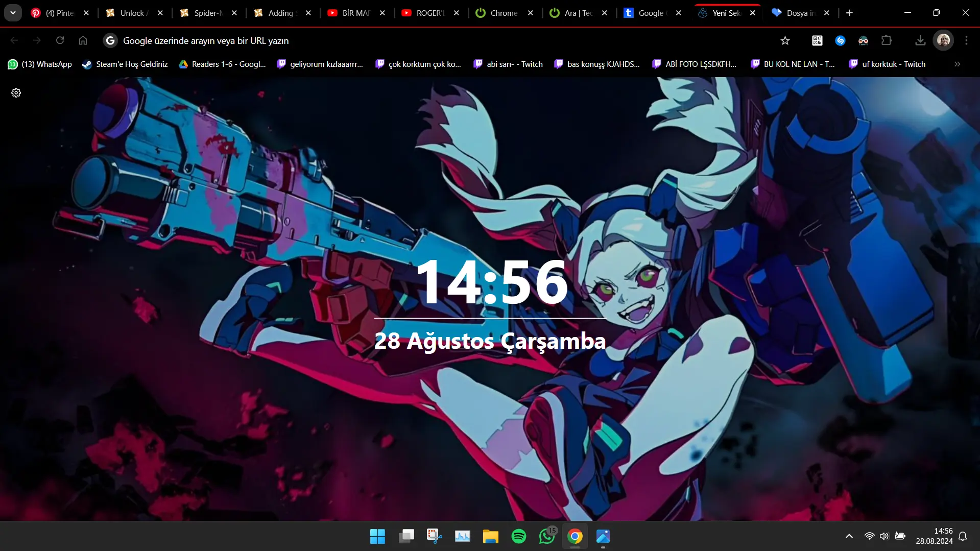Switch to the BİR MAF YouTube tab

tap(356, 13)
